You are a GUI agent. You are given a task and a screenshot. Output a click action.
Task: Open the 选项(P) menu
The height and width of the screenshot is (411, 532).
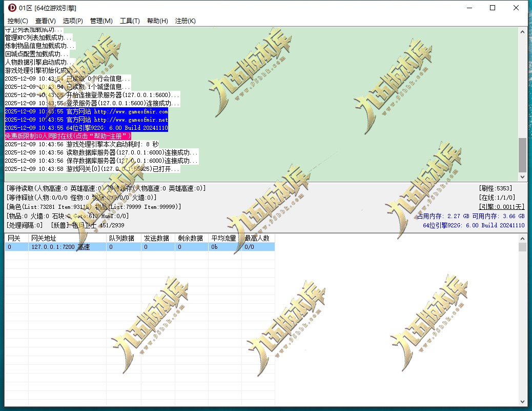(x=73, y=21)
